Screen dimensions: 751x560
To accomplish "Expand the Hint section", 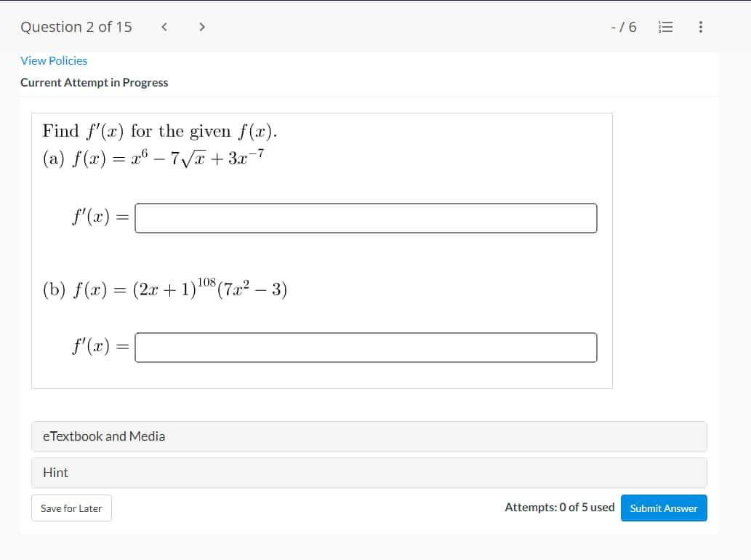I will [55, 473].
